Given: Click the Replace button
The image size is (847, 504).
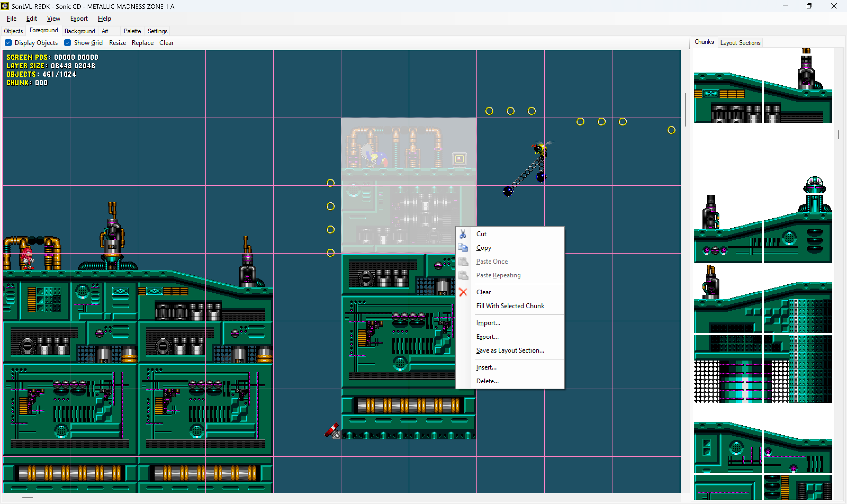Looking at the screenshot, I should point(142,43).
